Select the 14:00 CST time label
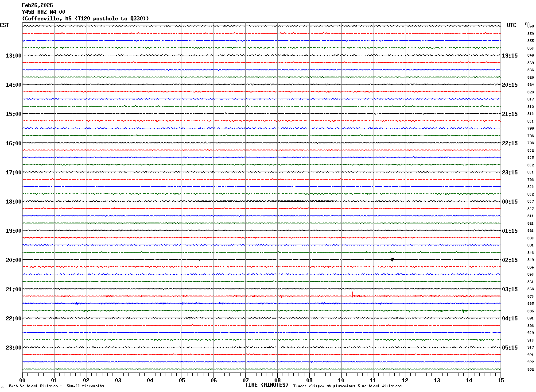This screenshot has width=536, height=392. pyautogui.click(x=13, y=85)
